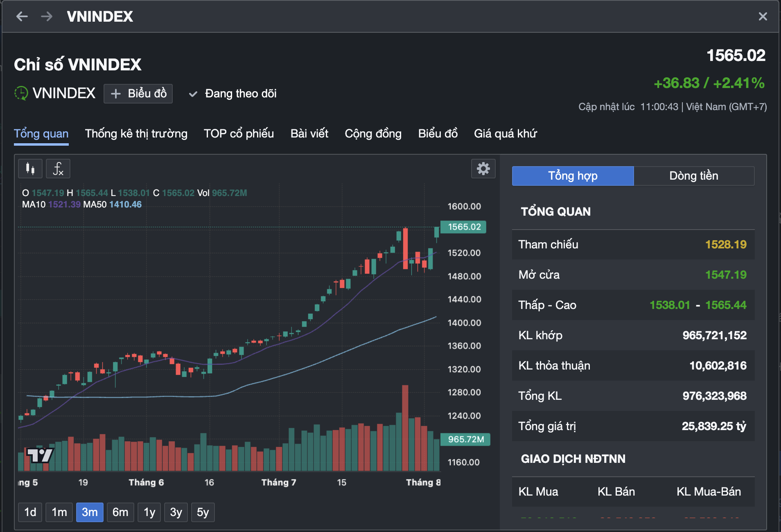
Task: Open the Thống kê thị trường tab
Action: [x=136, y=134]
